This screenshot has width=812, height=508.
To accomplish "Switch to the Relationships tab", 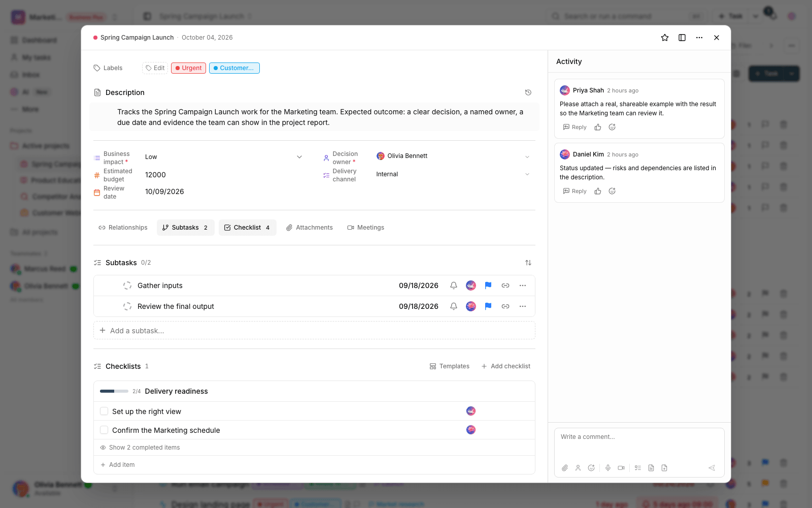I will (x=123, y=228).
